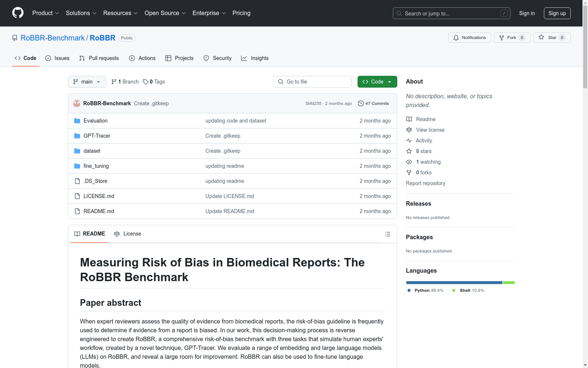Click the Activity pulse icon
This screenshot has width=588, height=368.
click(x=409, y=141)
